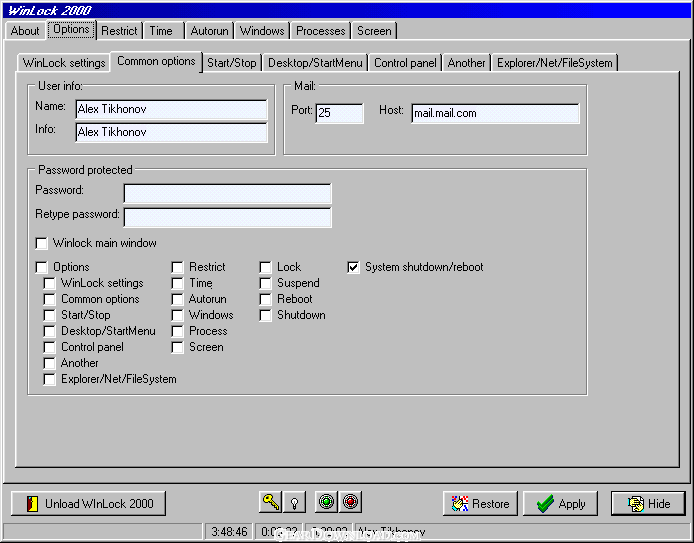Open the top Time tab
This screenshot has width=694, height=543.
click(x=161, y=31)
